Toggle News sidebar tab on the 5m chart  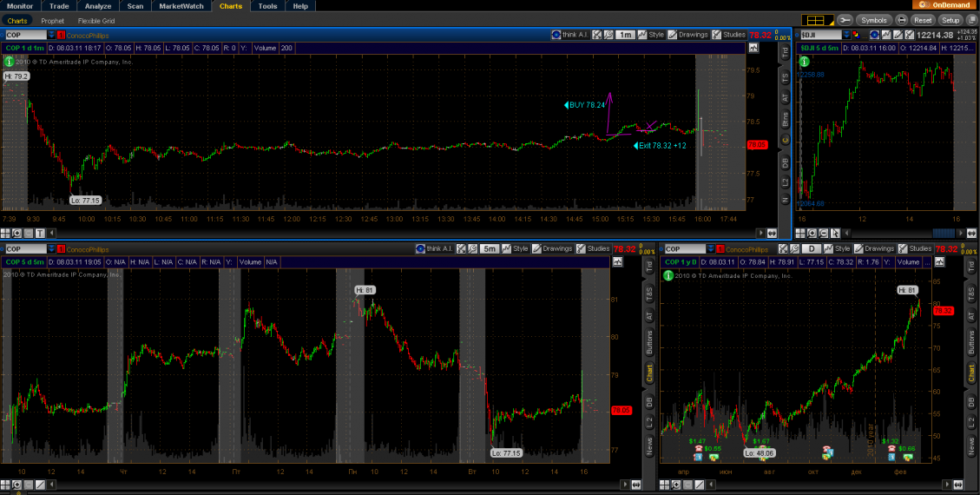648,445
